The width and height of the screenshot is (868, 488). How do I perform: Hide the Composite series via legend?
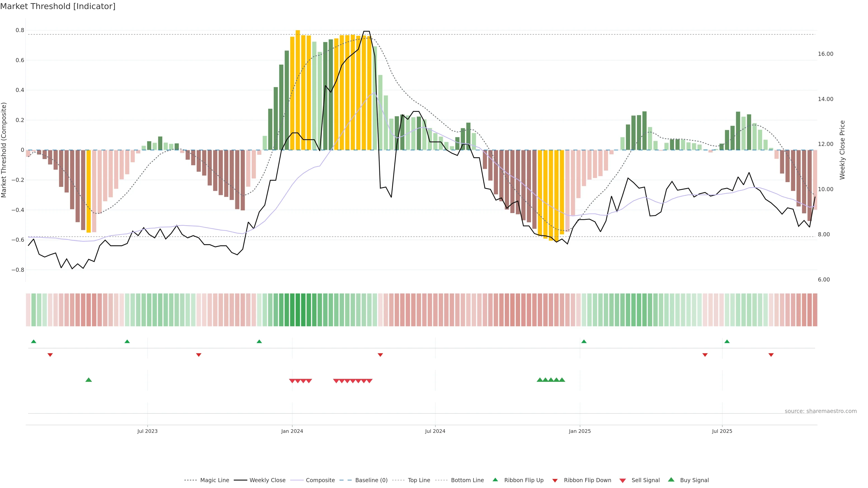click(x=320, y=480)
